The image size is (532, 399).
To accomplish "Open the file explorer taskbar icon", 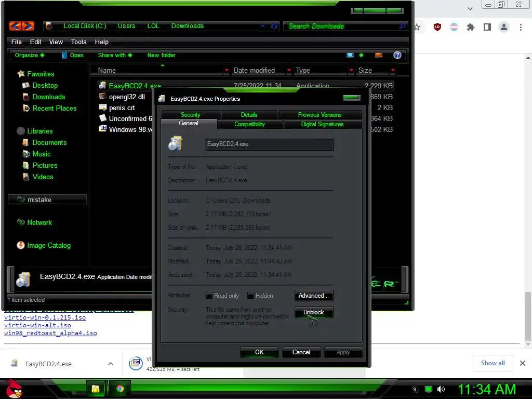I will pyautogui.click(x=96, y=389).
